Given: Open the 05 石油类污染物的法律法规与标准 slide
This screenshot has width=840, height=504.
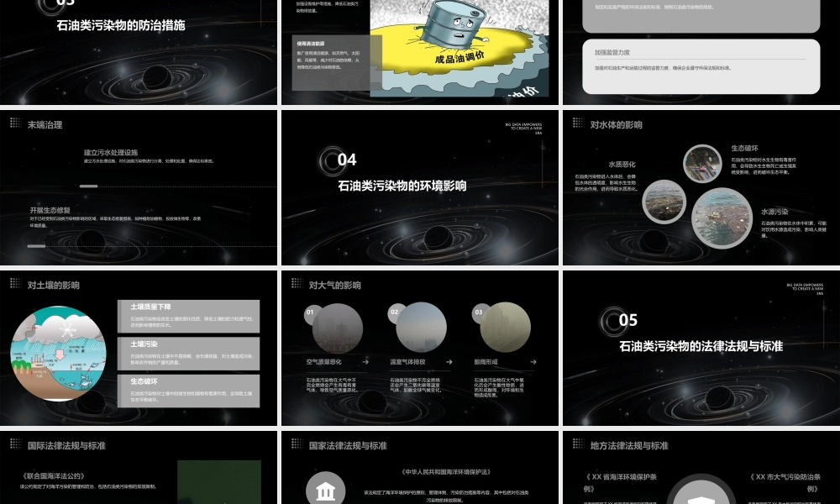Looking at the screenshot, I should point(701,348).
